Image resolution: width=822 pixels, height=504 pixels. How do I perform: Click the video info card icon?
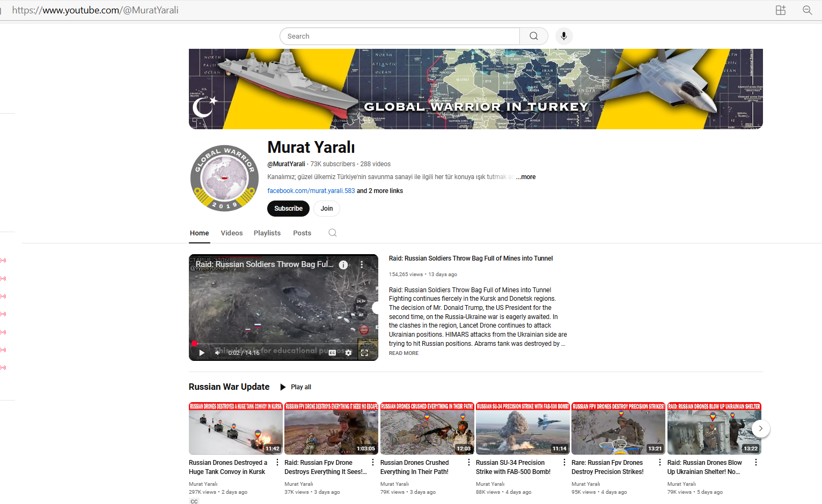click(343, 265)
